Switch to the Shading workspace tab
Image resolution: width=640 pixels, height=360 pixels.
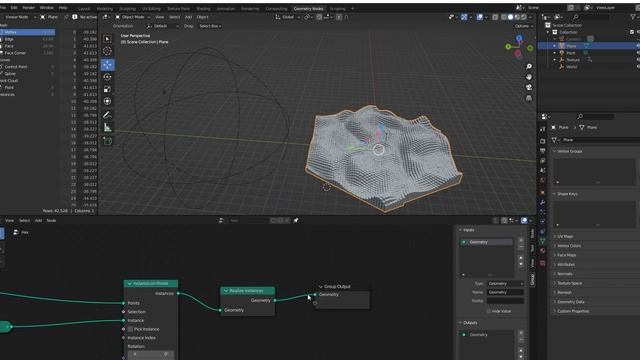click(203, 8)
